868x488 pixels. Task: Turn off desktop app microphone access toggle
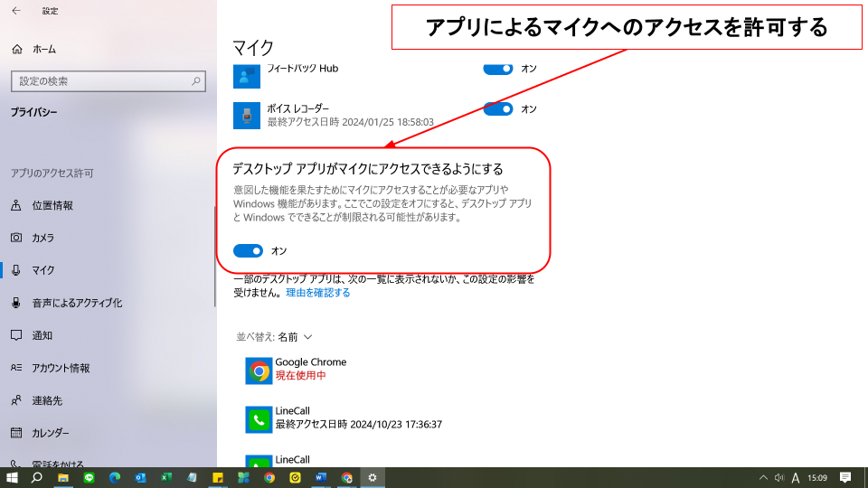[248, 250]
